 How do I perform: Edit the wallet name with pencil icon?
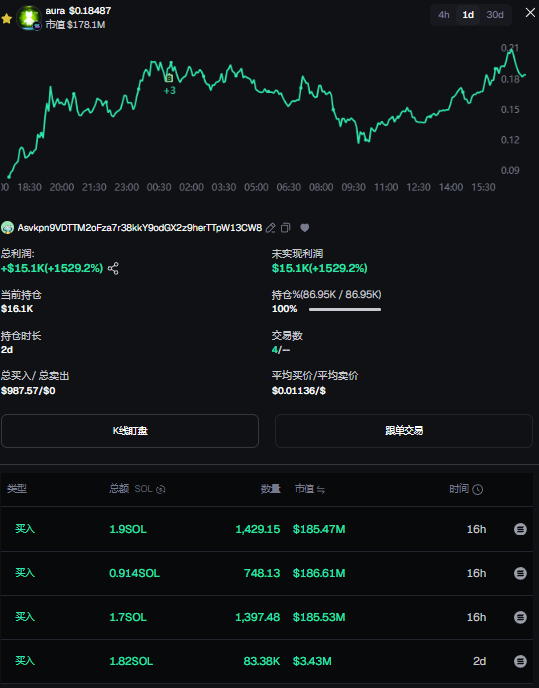coord(271,228)
